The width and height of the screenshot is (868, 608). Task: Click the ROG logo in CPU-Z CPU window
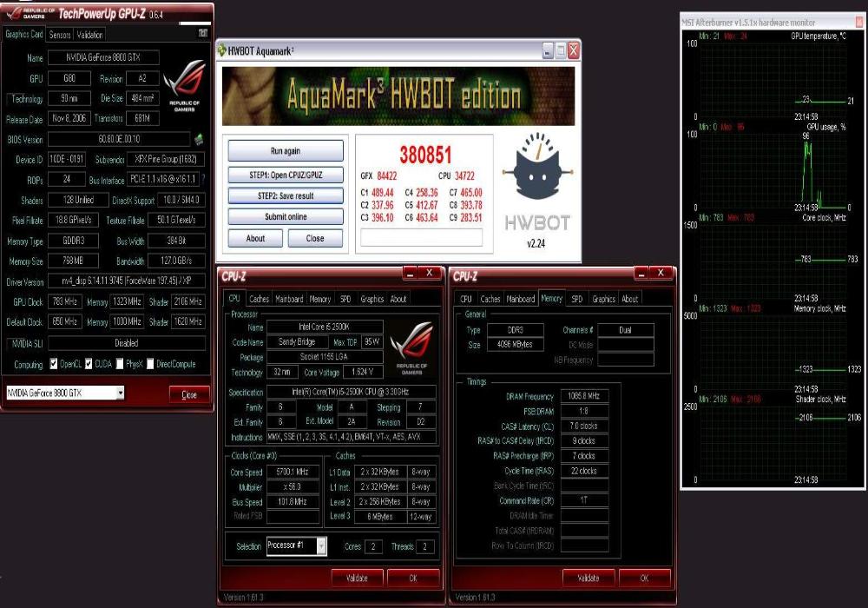[411, 347]
